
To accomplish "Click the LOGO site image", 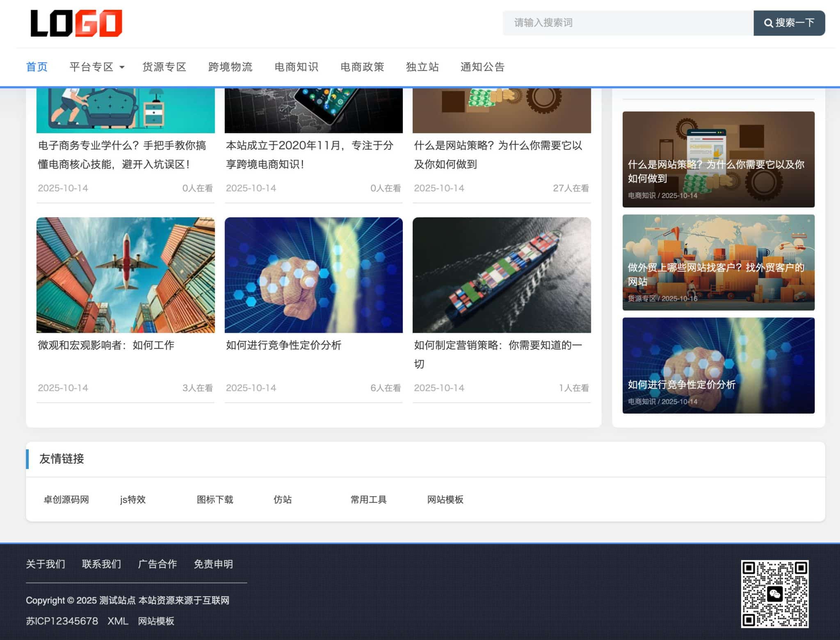I will point(76,23).
